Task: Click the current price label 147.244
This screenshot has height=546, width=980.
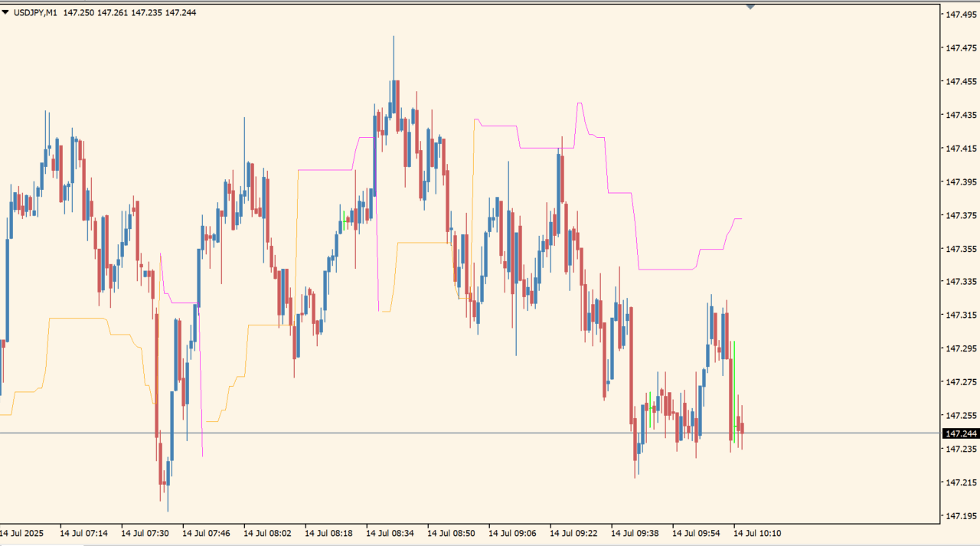Action: [x=961, y=433]
